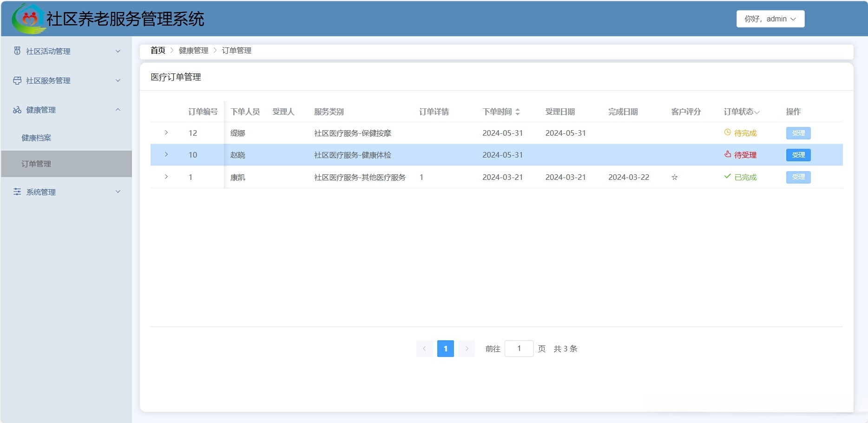Go to the next page
Viewport: 868px width, 423px height.
click(x=467, y=349)
